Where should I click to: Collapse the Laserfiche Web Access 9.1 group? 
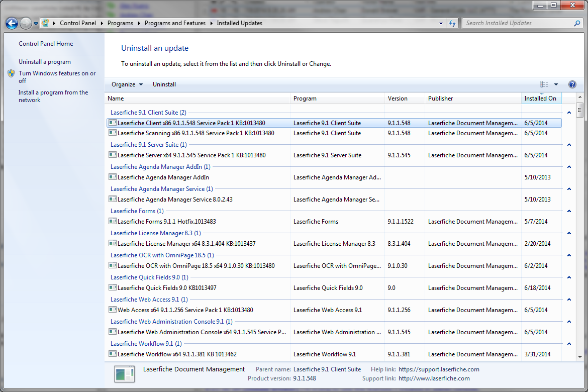[x=569, y=300]
